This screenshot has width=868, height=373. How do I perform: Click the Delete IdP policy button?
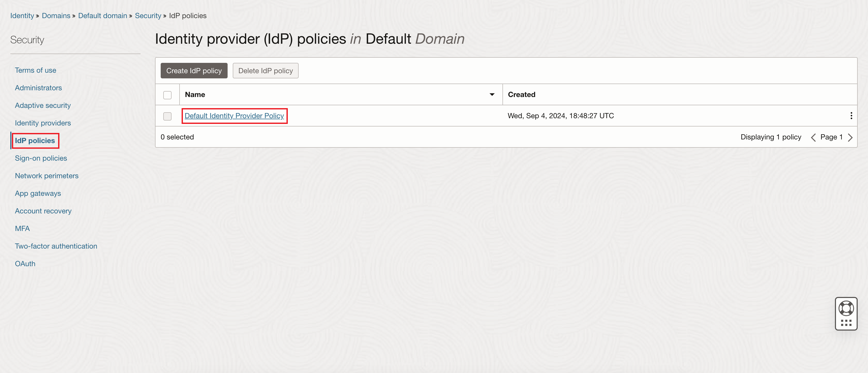265,70
